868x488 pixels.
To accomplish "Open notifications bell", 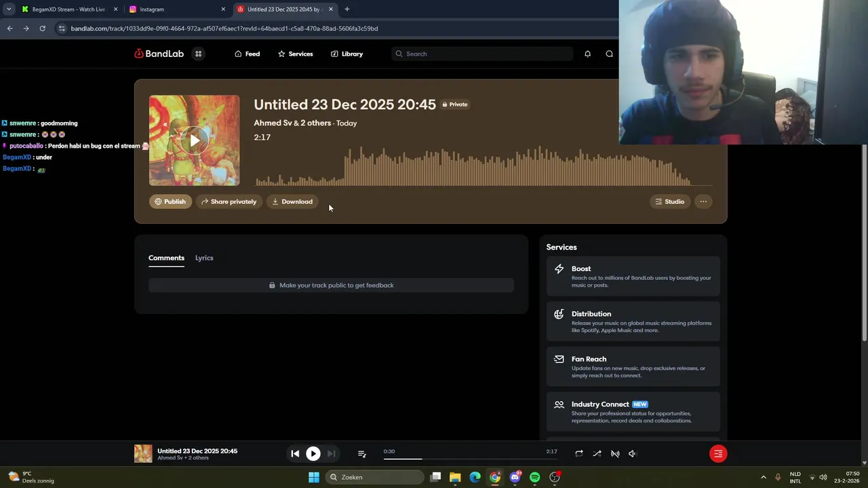I will [x=587, y=54].
